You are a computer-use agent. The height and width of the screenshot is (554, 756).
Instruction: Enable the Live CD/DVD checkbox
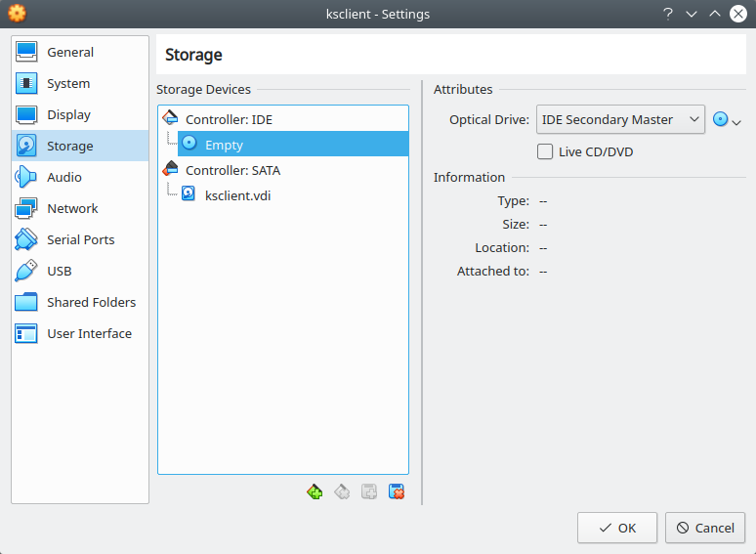coord(545,151)
